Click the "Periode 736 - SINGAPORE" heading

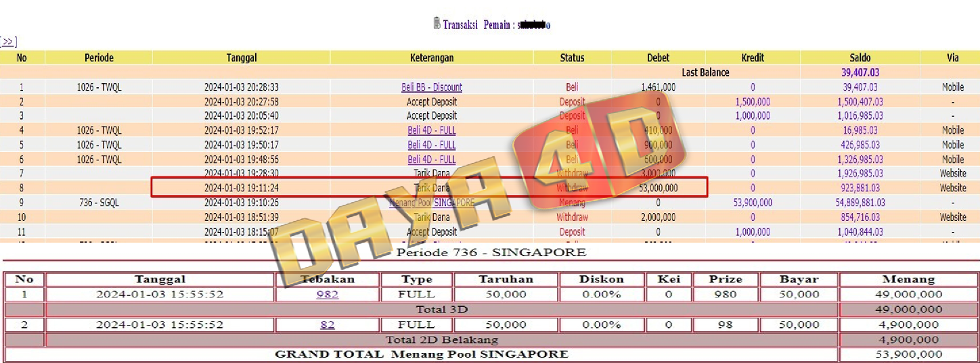pyautogui.click(x=491, y=253)
